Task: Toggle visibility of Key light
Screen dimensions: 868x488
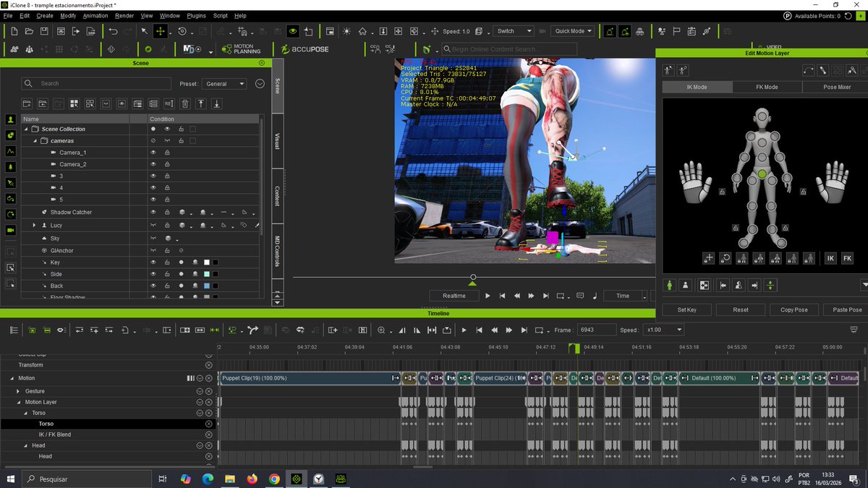Action: click(x=153, y=262)
